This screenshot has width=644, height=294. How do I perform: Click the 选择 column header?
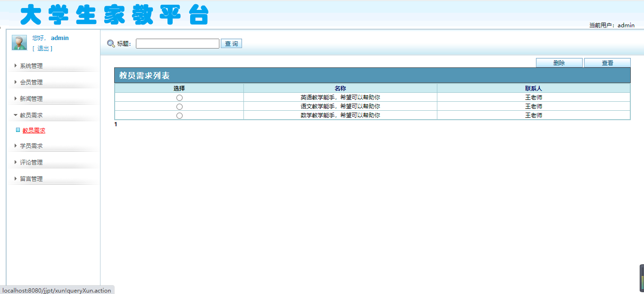(179, 89)
